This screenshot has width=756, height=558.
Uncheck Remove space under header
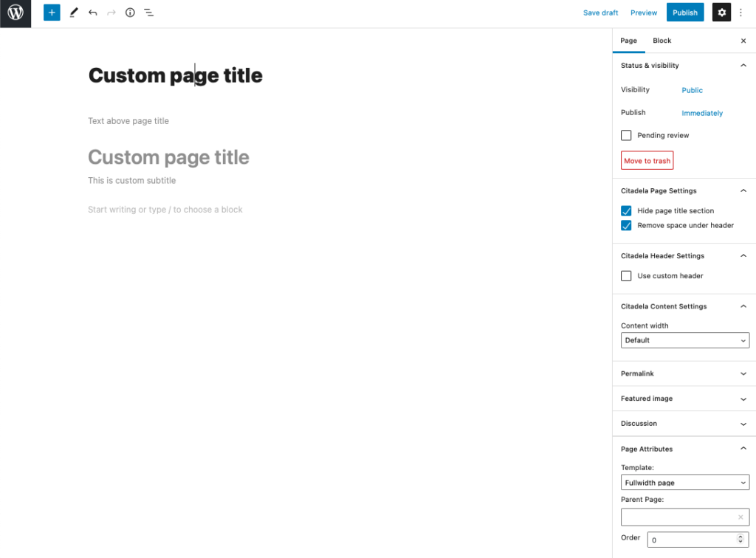[x=626, y=225]
